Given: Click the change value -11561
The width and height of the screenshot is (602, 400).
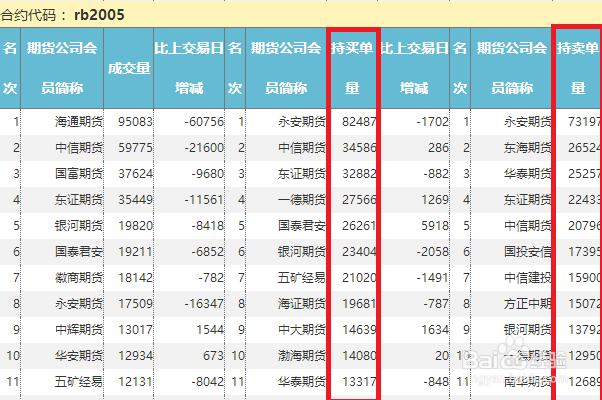Looking at the screenshot, I should [204, 200].
